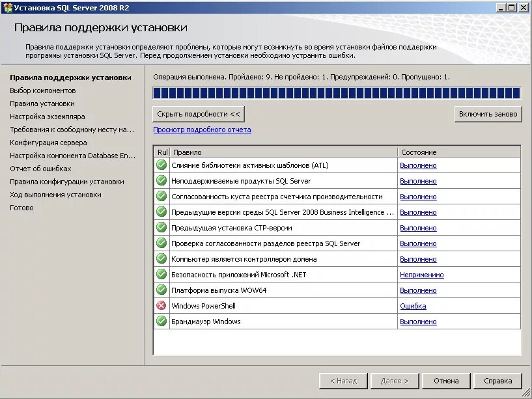Select Готово step in sidebar

click(x=21, y=208)
